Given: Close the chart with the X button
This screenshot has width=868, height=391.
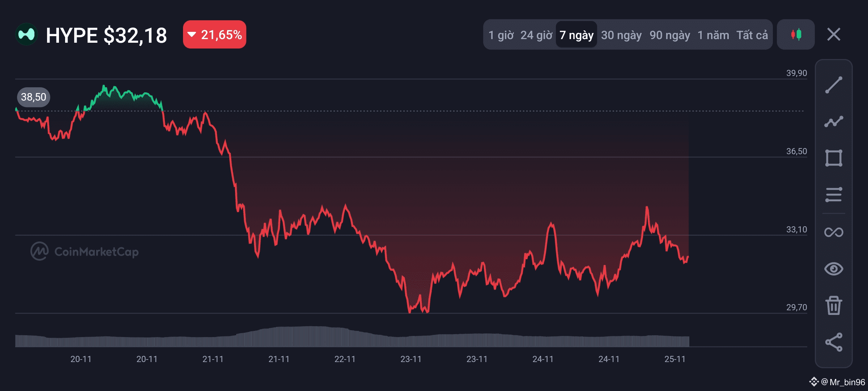Looking at the screenshot, I should pos(834,35).
